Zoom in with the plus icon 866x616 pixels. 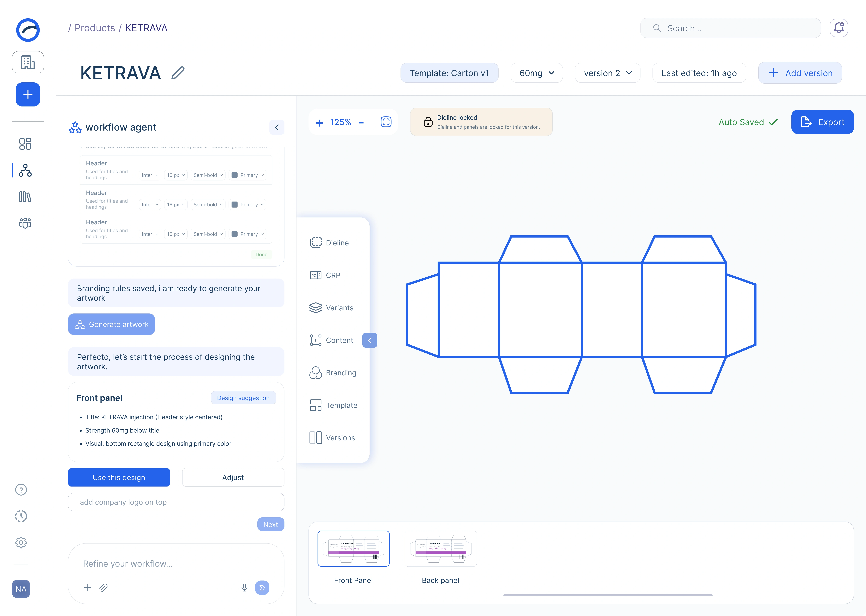[x=319, y=123]
